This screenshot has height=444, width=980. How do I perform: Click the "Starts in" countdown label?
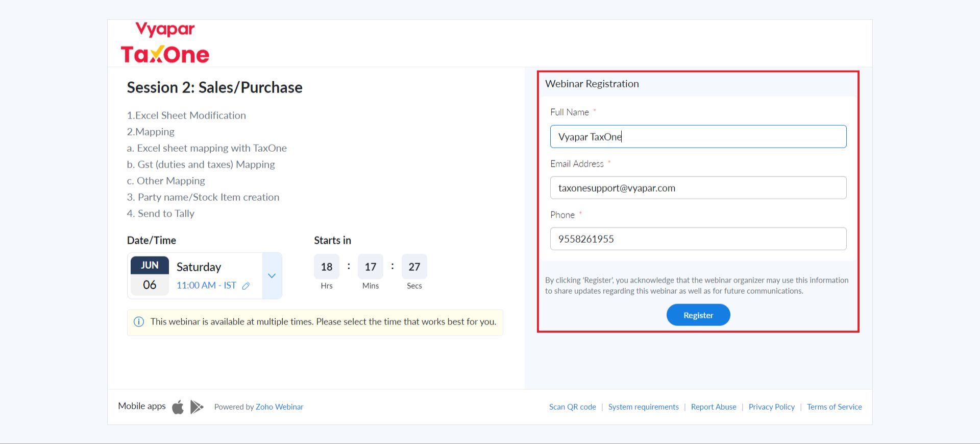coord(333,240)
